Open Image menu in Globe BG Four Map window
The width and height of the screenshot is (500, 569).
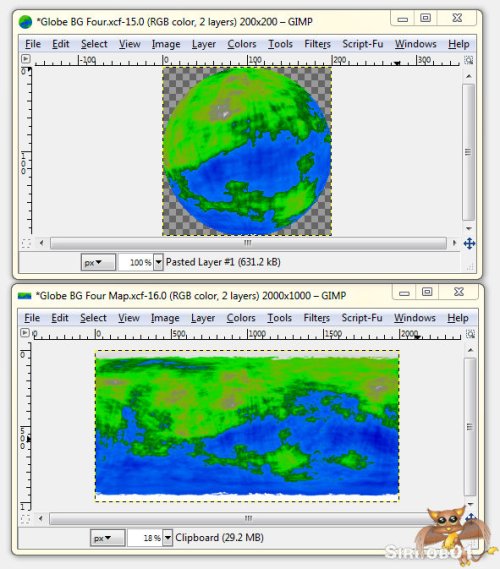165,318
